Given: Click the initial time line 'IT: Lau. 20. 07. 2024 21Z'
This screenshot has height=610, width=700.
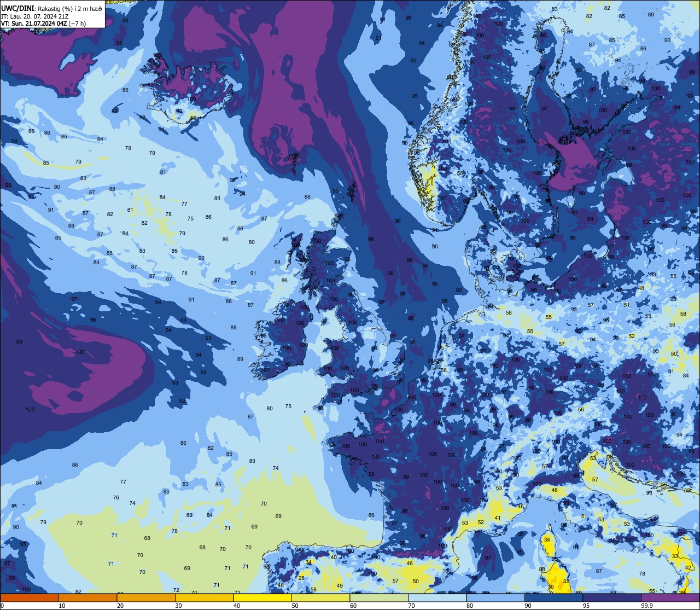Looking at the screenshot, I should pos(35,16).
